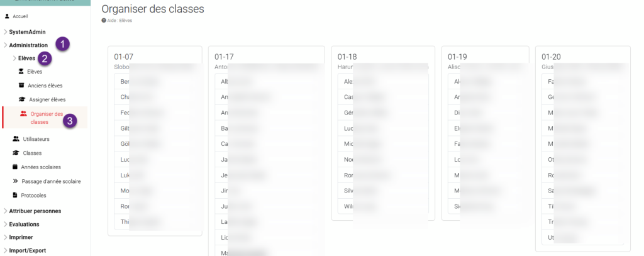Click the Protocoles document icon
The image size is (644, 256).
pos(15,195)
